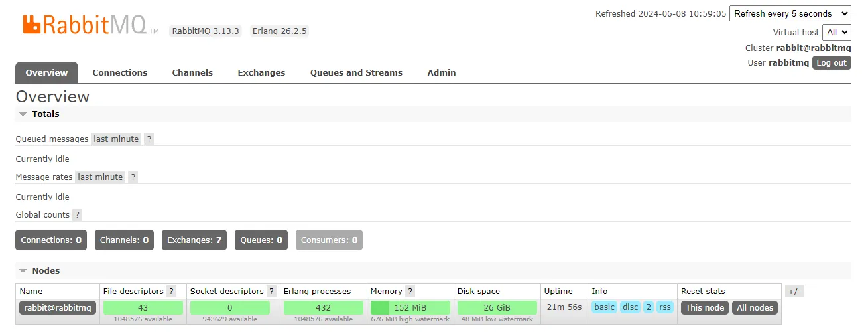Toggle node table columns with +/-

(794, 292)
